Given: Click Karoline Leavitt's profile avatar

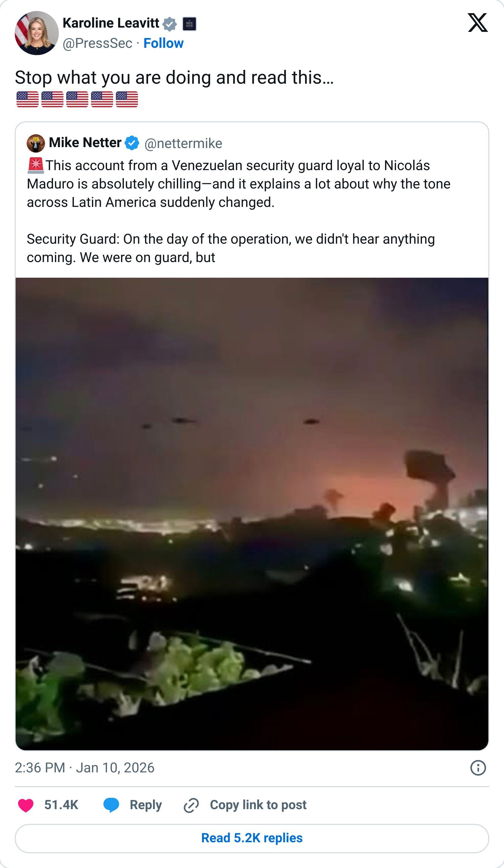Looking at the screenshot, I should 36,33.
